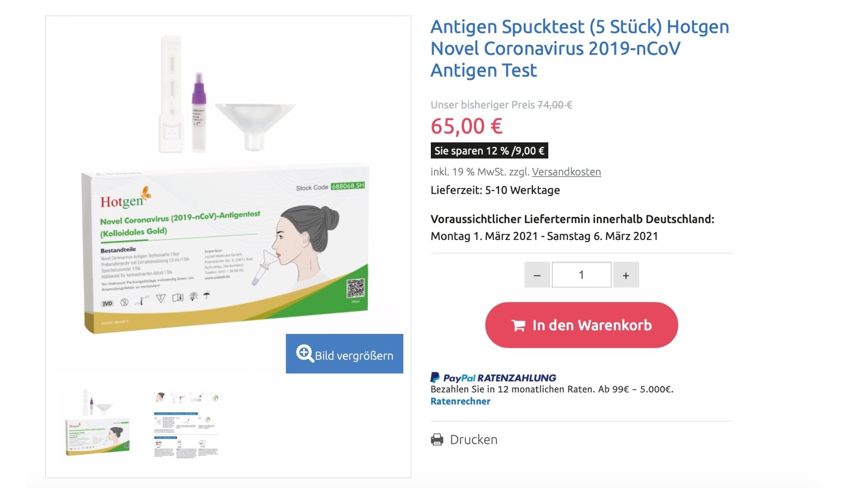Click the PayPal Ratenzahlung logo
Viewport: 868px width, 488px height.
click(493, 378)
